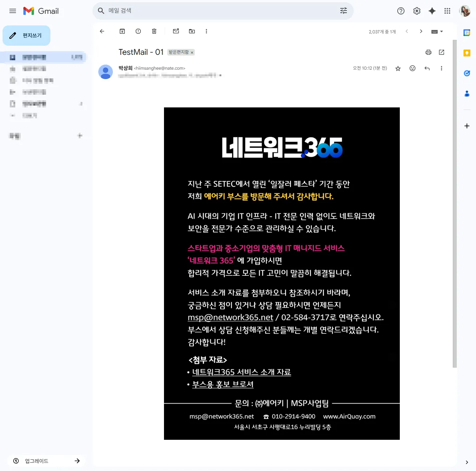Add an emoji reaction to email
476x471 pixels.
tap(413, 68)
